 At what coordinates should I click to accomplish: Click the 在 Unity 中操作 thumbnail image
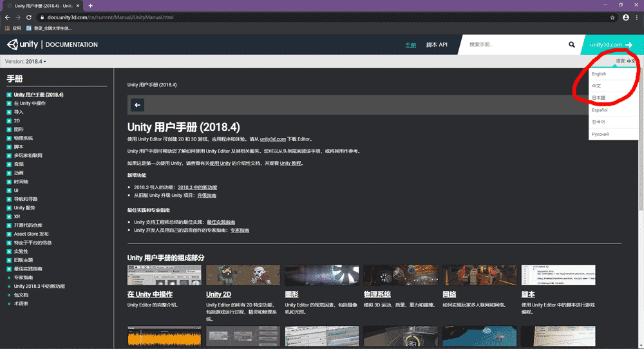coord(164,275)
